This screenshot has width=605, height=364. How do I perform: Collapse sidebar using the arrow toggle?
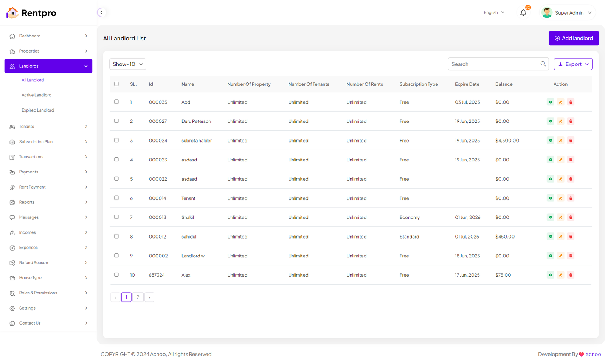101,12
